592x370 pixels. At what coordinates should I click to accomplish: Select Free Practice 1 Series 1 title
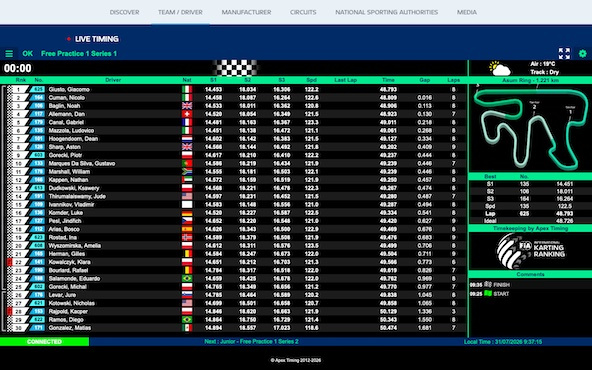(x=79, y=54)
